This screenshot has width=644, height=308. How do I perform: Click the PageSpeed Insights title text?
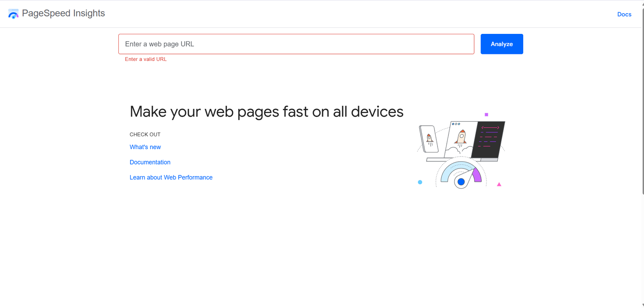pyautogui.click(x=64, y=13)
